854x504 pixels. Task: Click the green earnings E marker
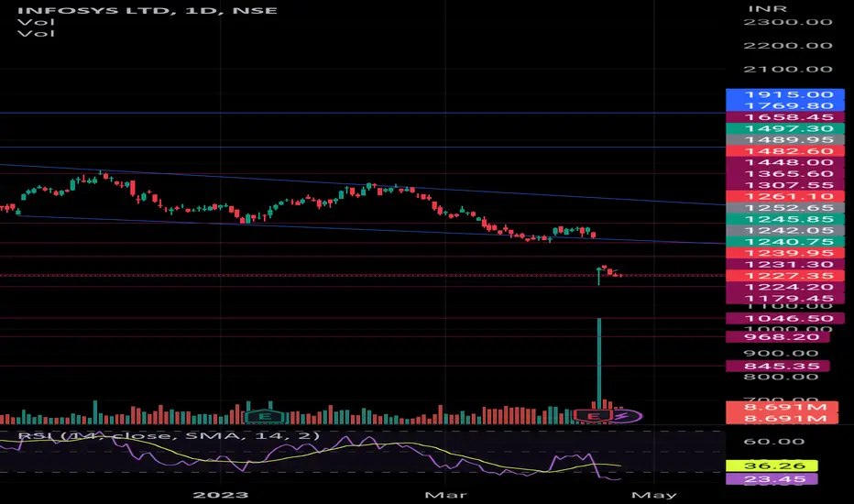click(x=265, y=416)
